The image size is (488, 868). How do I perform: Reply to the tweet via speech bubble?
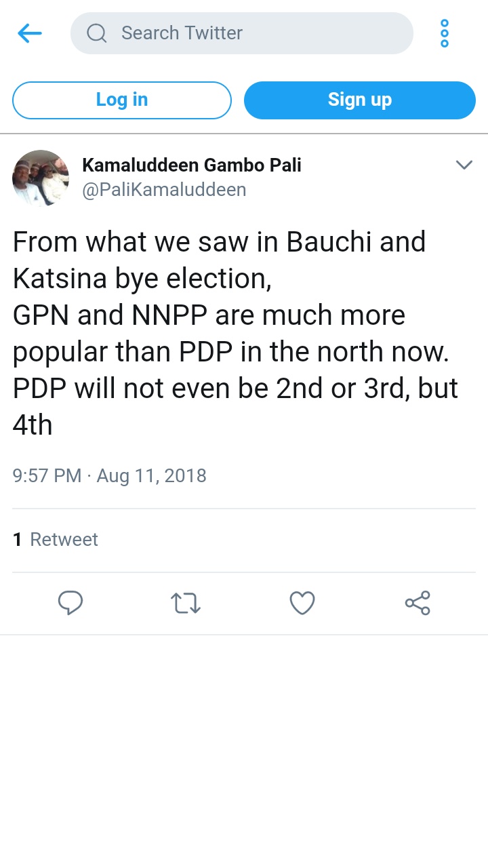70,603
